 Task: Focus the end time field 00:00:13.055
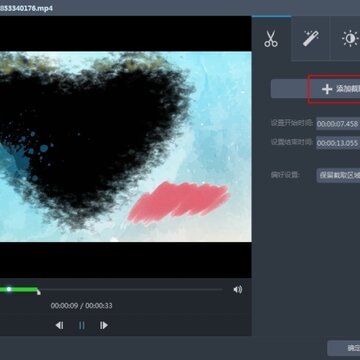coord(338,143)
